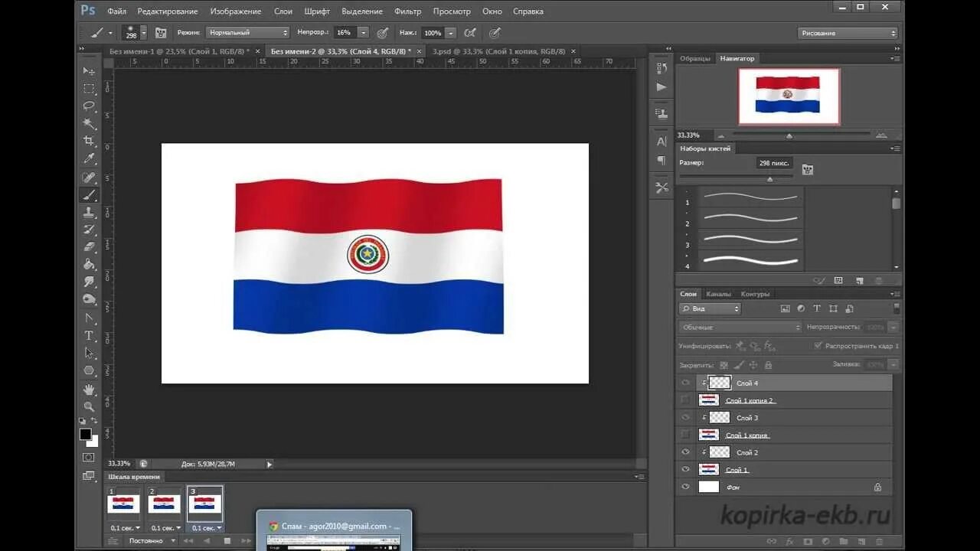This screenshot has width=980, height=551.
Task: Open the opacity Непрозр. dropdown arrow
Action: [x=363, y=33]
